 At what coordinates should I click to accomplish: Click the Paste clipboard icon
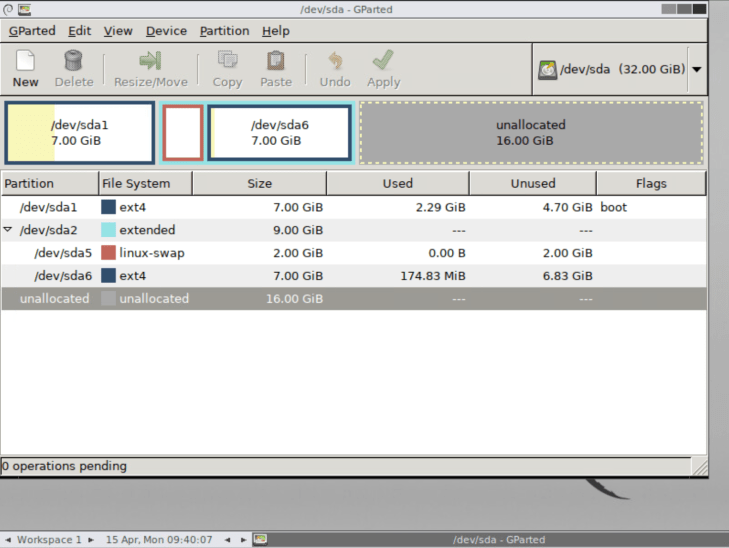(x=276, y=61)
